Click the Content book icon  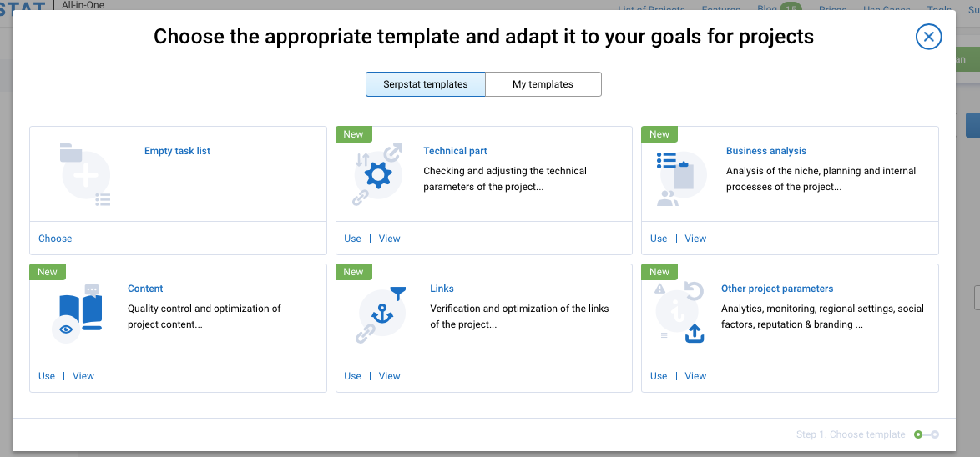[x=81, y=313]
